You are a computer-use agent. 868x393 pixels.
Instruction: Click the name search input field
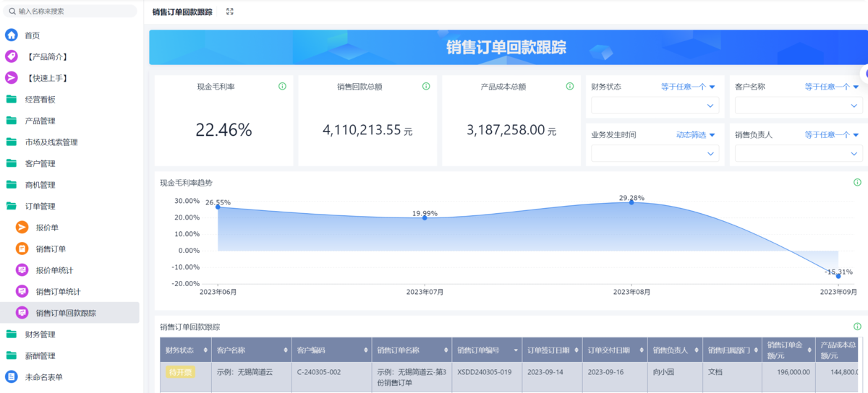point(72,12)
